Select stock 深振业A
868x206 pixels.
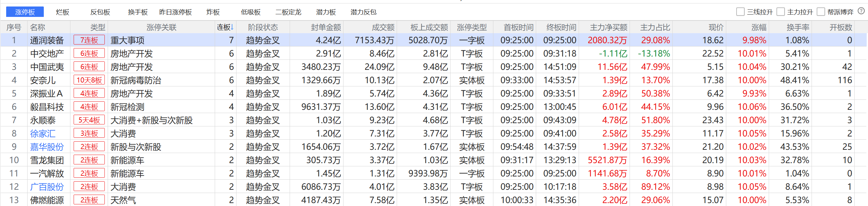click(46, 94)
